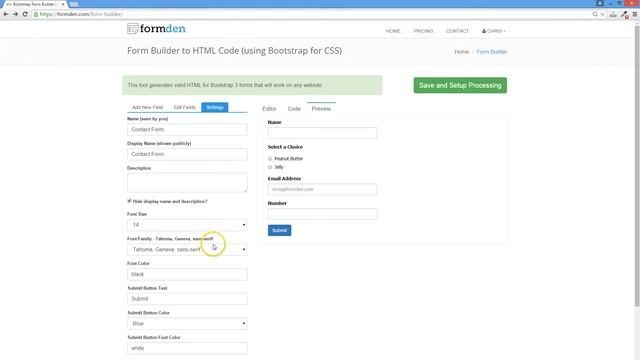Bookmark this page with the star icon
Image resolution: width=640 pixels, height=360 pixels.
click(x=602, y=14)
